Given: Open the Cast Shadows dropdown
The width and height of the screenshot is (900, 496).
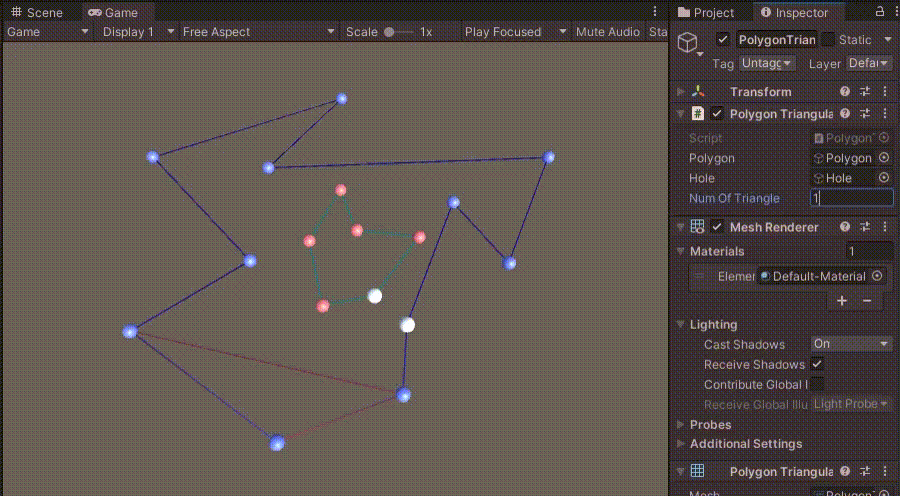Looking at the screenshot, I should [851, 344].
